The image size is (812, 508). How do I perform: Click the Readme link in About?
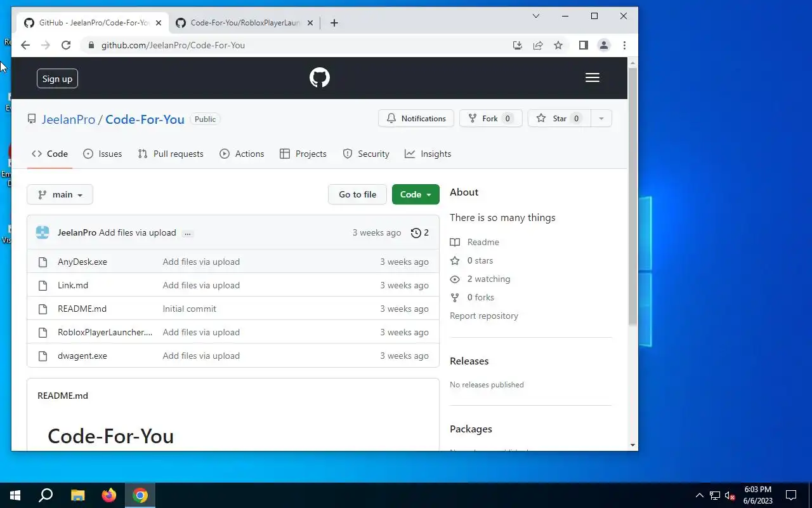coord(475,242)
